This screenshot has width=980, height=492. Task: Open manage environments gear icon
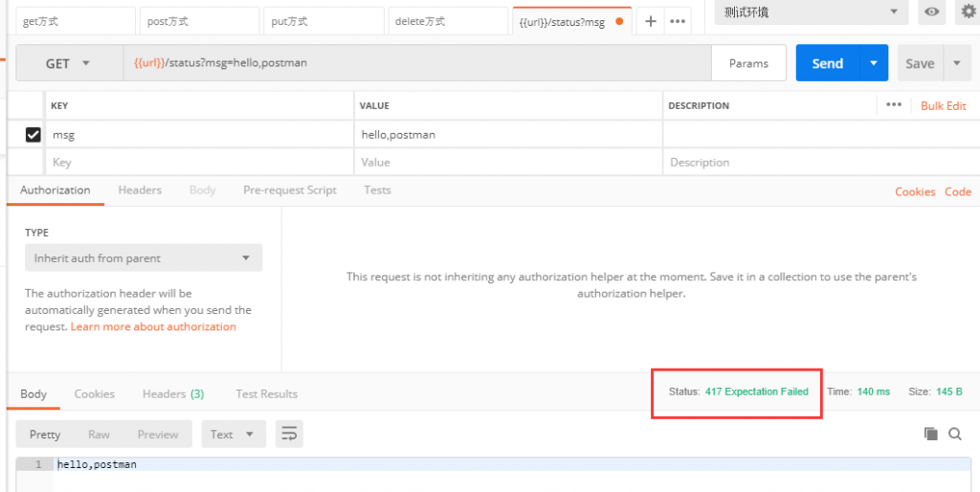[969, 11]
